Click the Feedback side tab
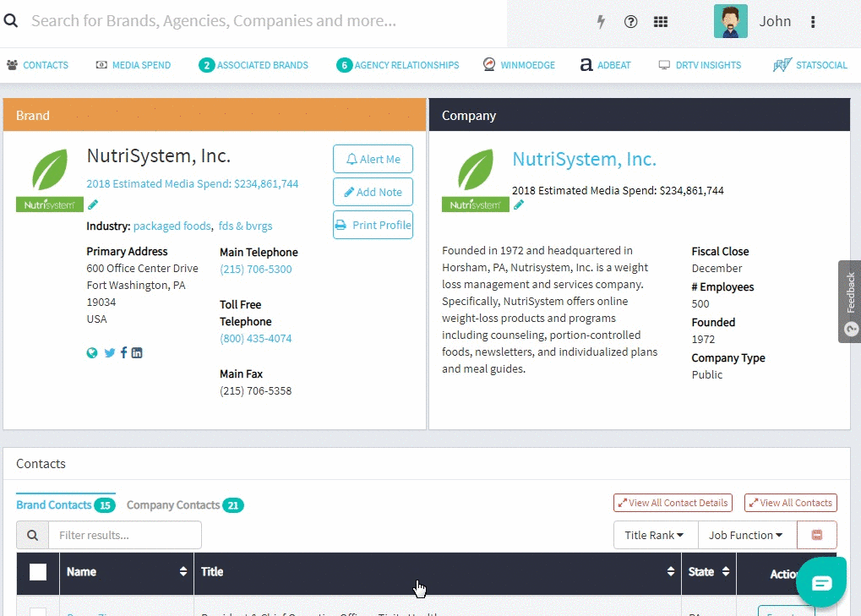Image resolution: width=861 pixels, height=616 pixels. 850,302
